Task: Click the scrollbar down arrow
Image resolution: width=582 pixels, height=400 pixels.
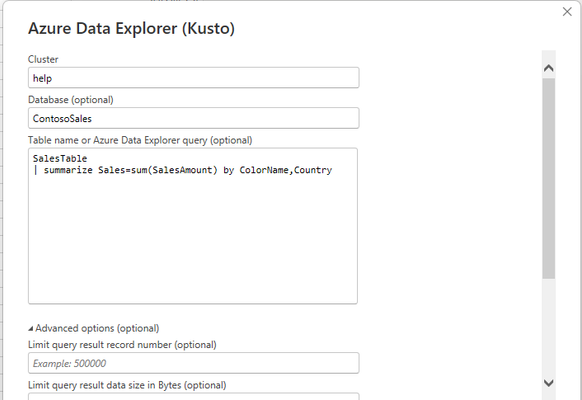Action: click(549, 383)
